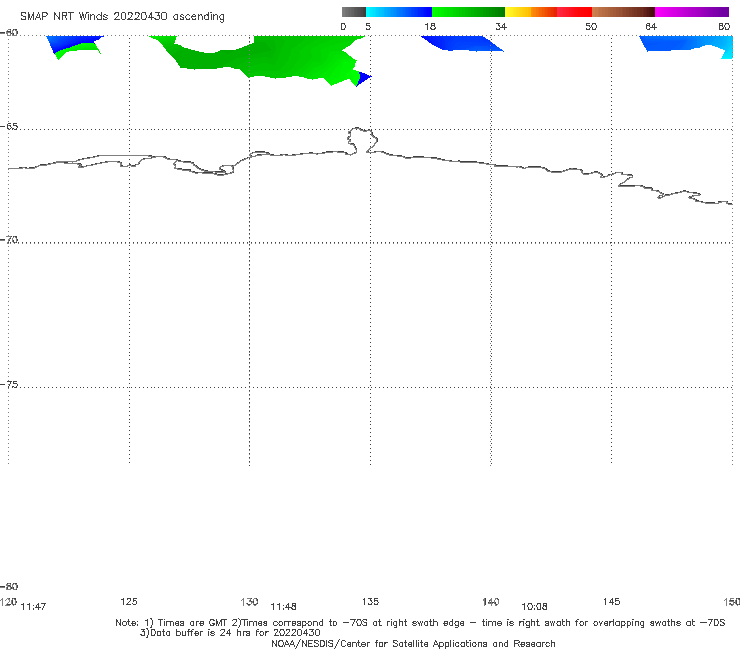Screen dimensions: 740x650
Task: Click the small blue triangle at the green swath tip
Action: coord(362,78)
